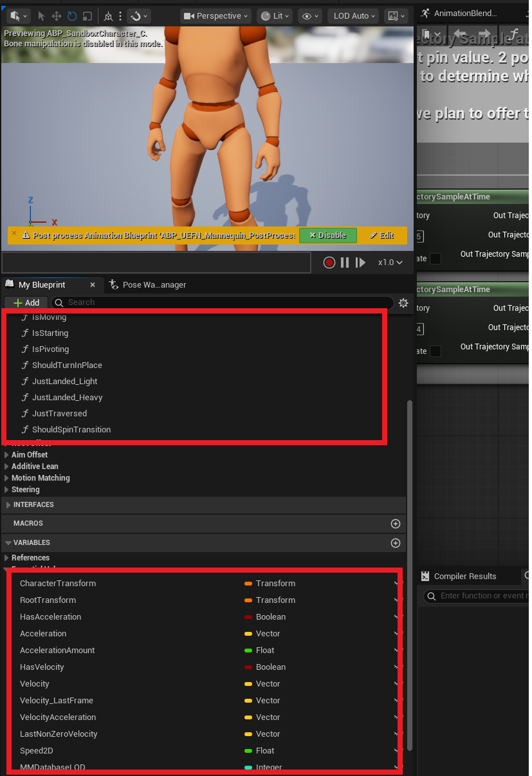Click the select mode arrow tool
Viewport: 532px width, 776px height.
[42, 16]
